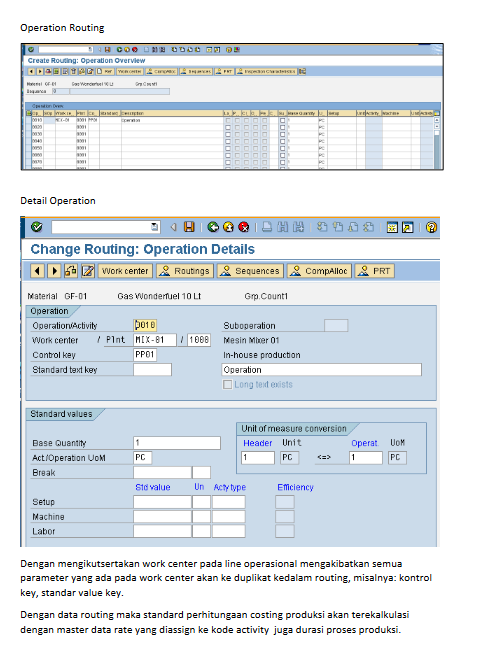Click Labor Acty type field
The height and width of the screenshot is (653, 477).
point(229,531)
